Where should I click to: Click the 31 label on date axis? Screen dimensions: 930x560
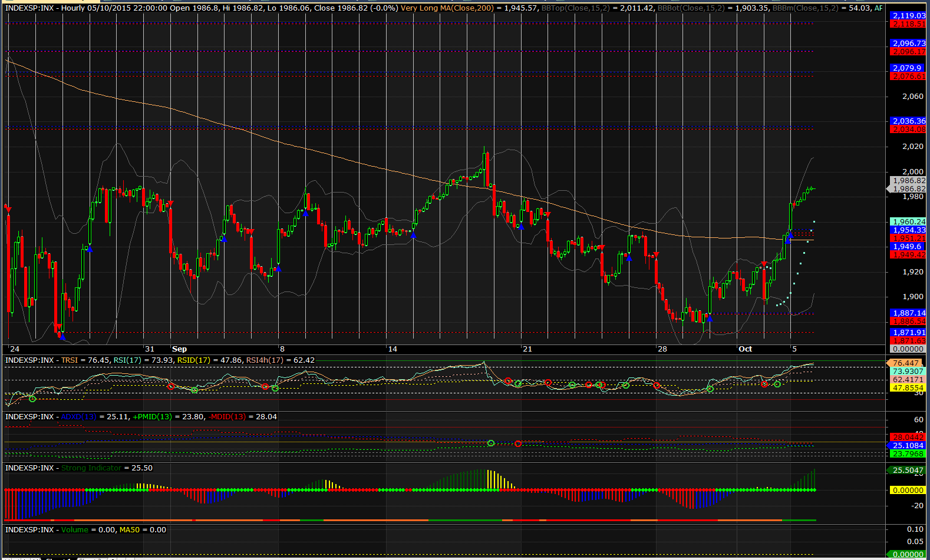(x=150, y=349)
